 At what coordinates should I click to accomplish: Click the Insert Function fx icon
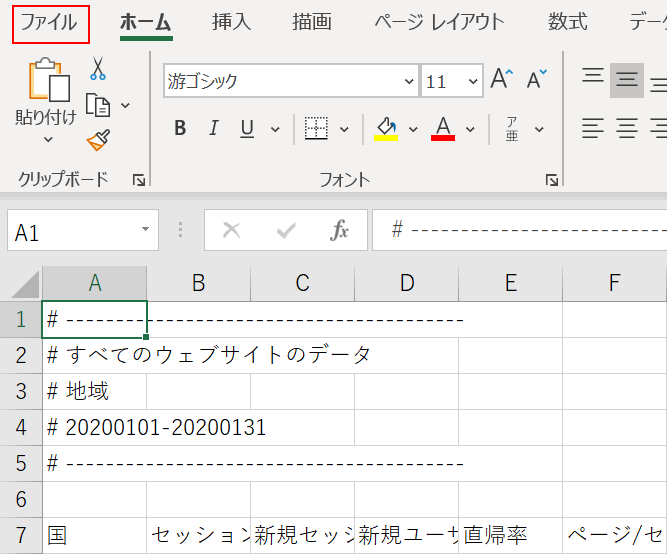pyautogui.click(x=340, y=231)
